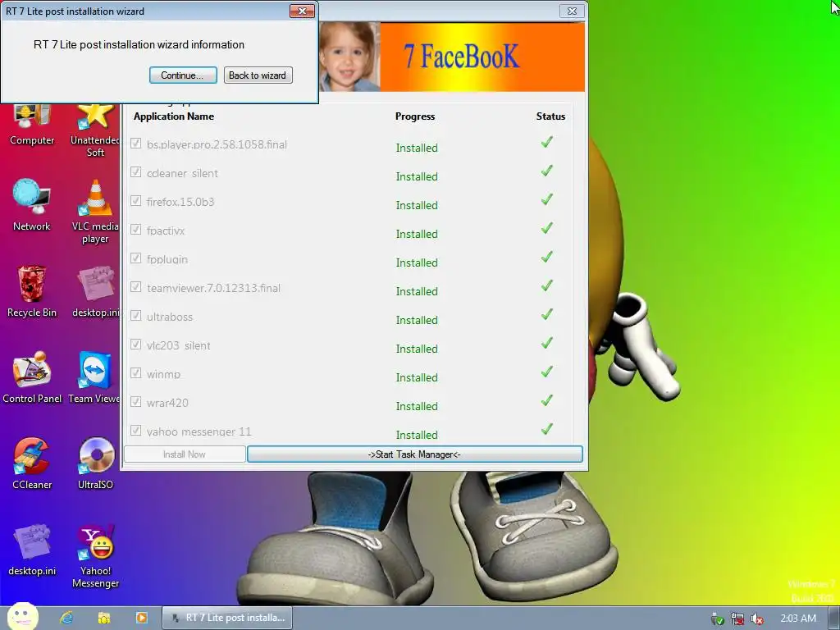840x630 pixels.
Task: Launch CCleaner desktop shortcut
Action: coord(32,464)
